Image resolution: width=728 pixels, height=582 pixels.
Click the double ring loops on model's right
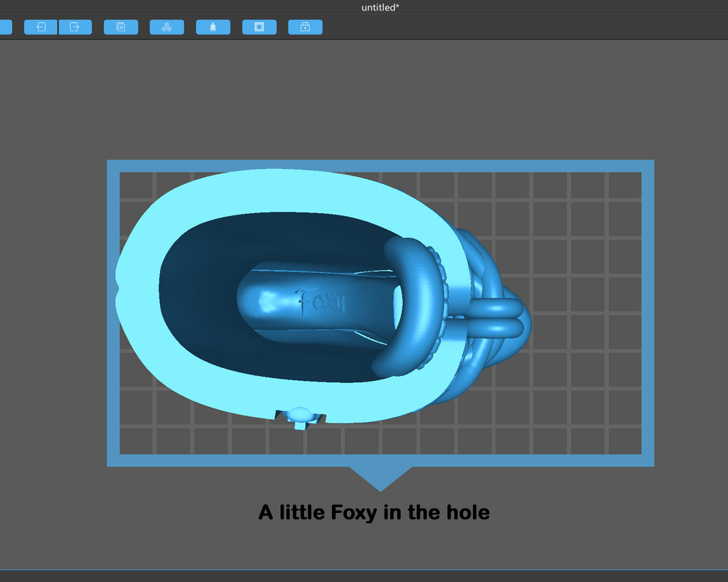[x=496, y=317]
